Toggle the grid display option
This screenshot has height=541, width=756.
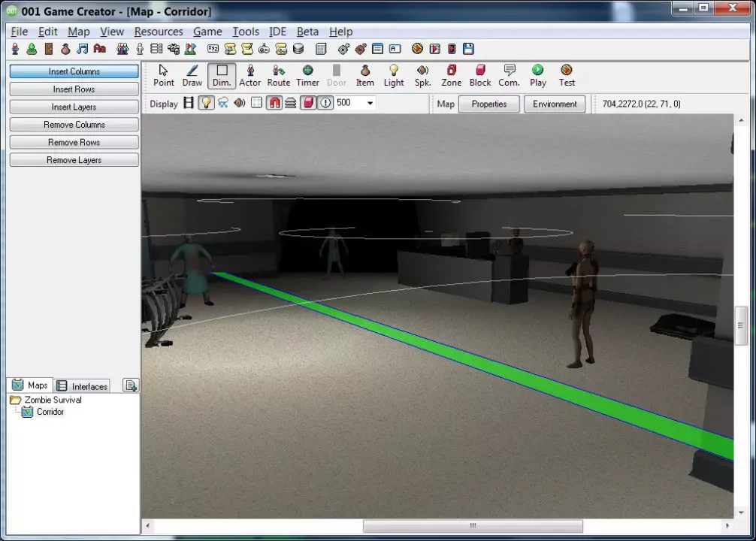point(256,103)
